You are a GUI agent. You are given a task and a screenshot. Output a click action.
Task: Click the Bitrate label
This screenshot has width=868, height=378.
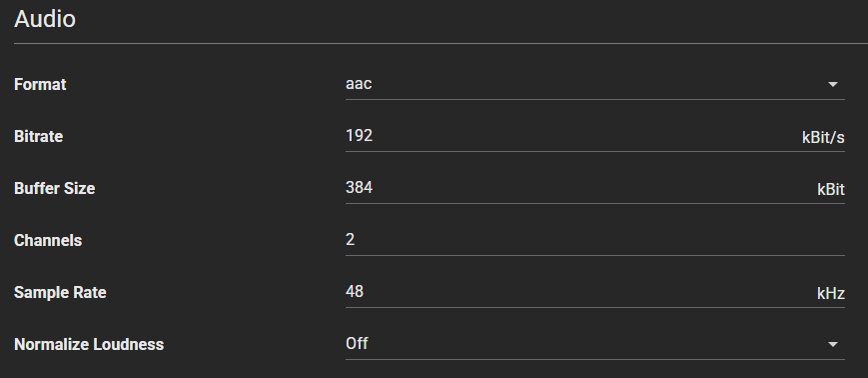click(x=38, y=136)
